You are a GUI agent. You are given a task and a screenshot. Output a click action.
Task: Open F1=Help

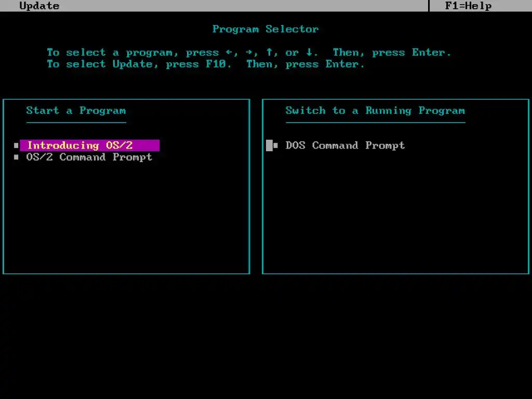coord(468,6)
